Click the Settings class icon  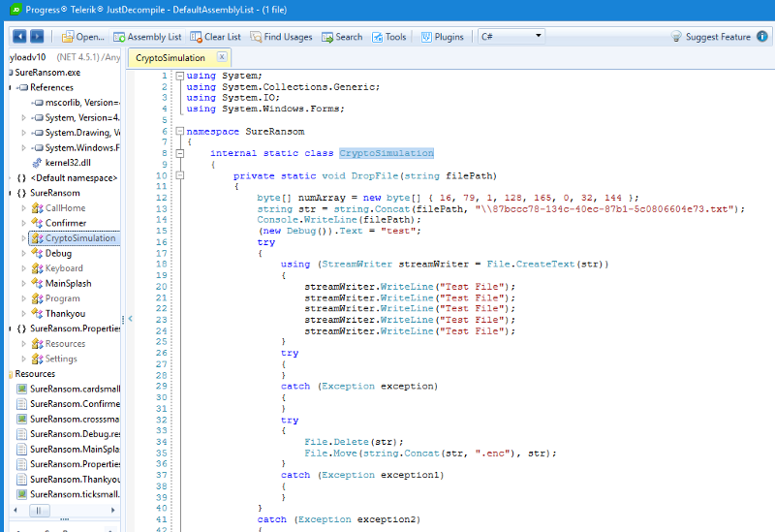point(37,359)
